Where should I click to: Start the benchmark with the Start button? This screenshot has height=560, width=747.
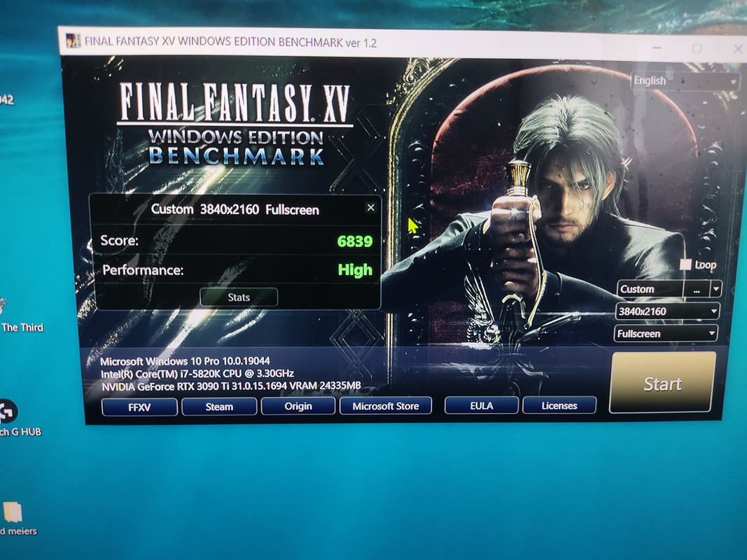coord(663,382)
